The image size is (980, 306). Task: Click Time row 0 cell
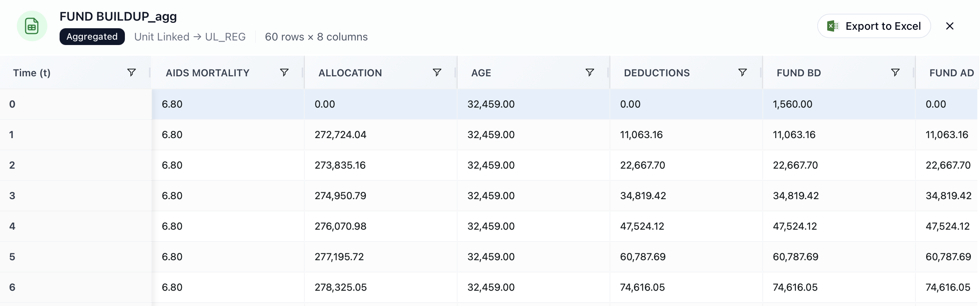tap(76, 104)
